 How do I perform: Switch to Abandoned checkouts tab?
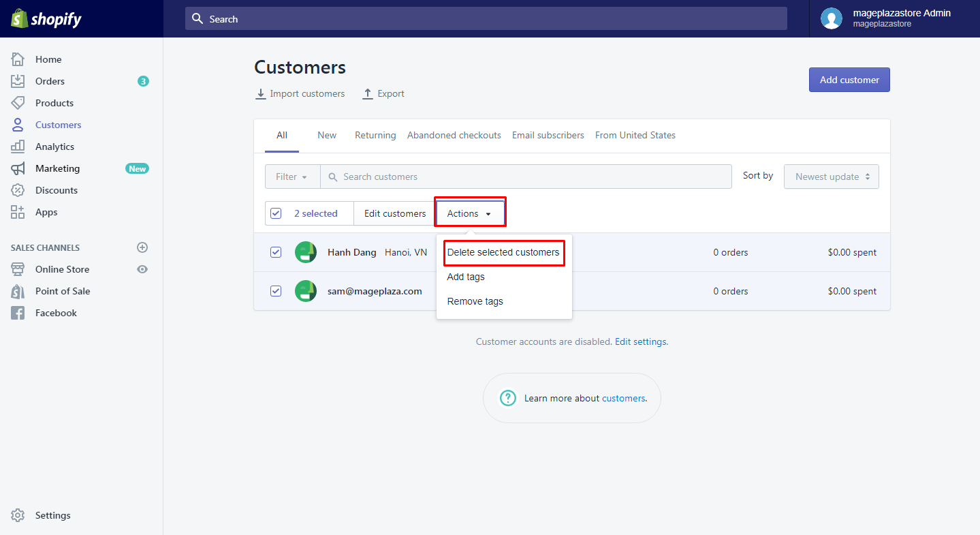454,136
